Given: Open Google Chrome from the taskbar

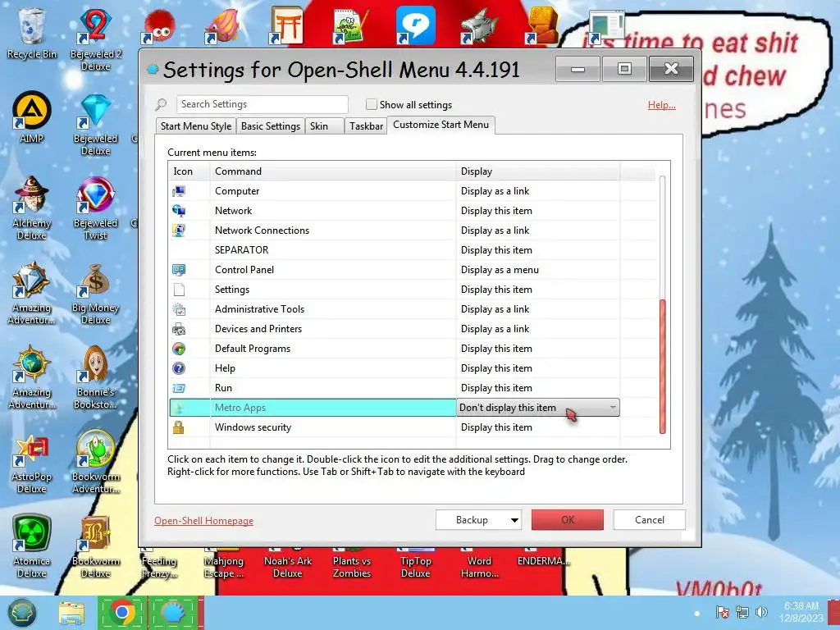Looking at the screenshot, I should coord(122,613).
